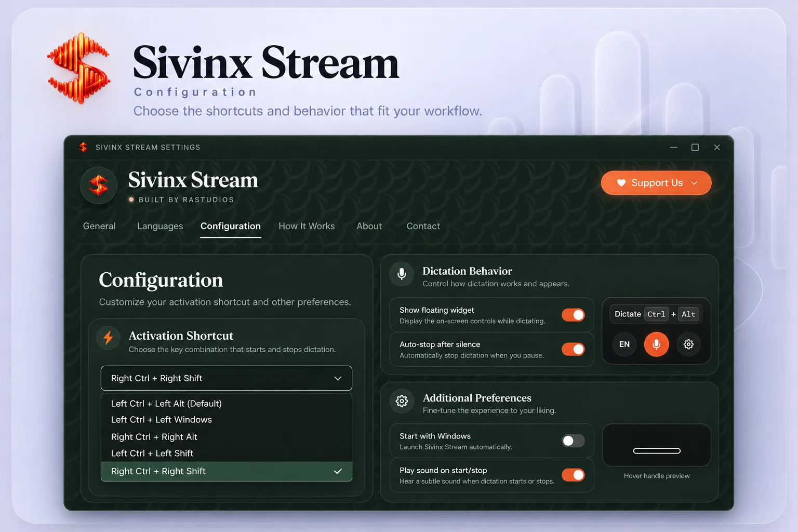Enable Start with Windows toggle
The image size is (798, 532).
(x=573, y=441)
